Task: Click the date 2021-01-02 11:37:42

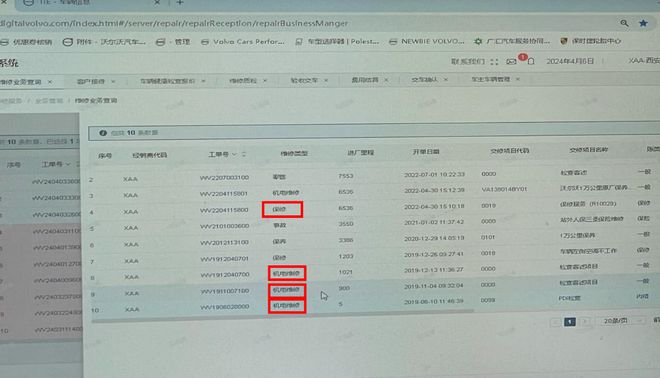Action: click(434, 222)
